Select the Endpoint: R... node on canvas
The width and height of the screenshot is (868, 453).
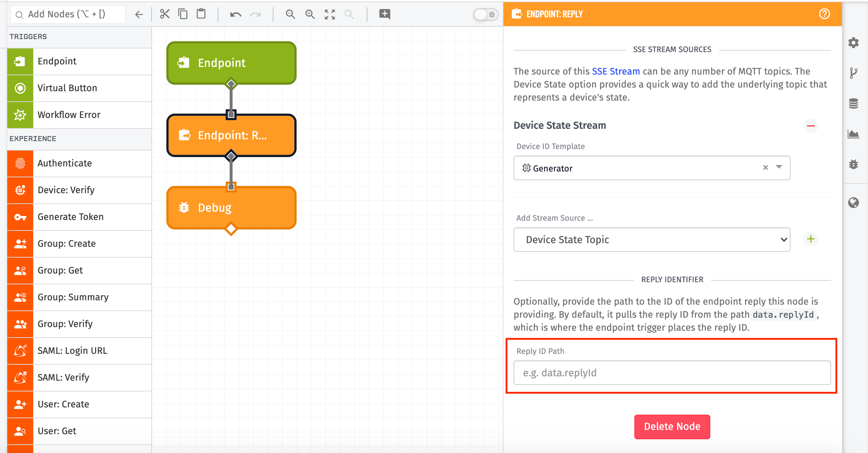click(x=231, y=135)
